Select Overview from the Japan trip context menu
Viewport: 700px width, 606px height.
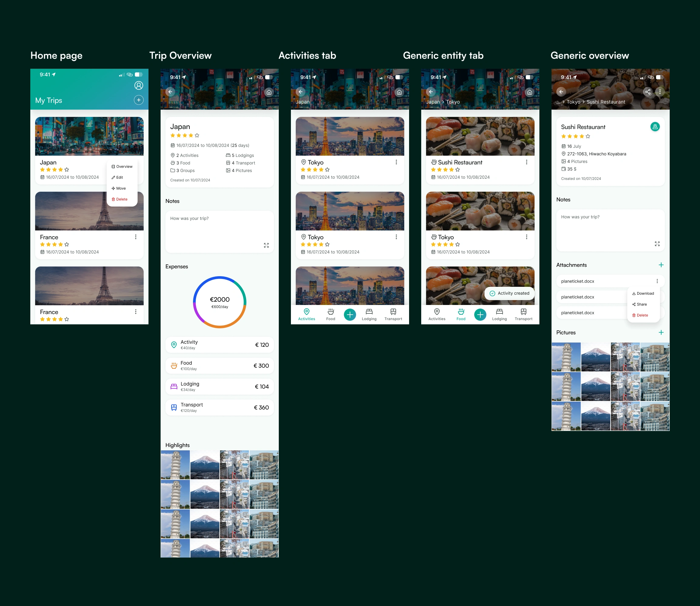[122, 166]
